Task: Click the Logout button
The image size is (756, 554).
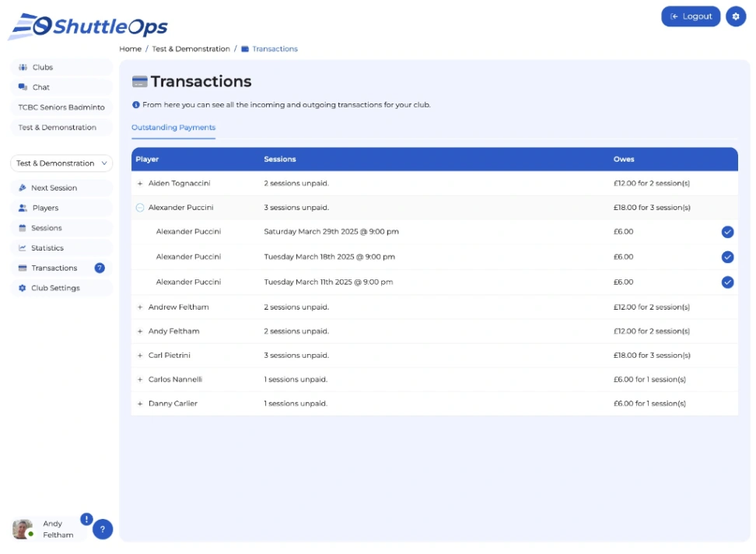Action: click(691, 16)
